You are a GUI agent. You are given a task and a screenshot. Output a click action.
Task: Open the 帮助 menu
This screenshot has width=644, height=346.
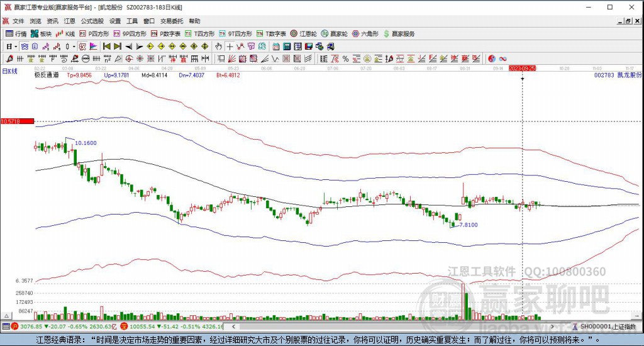(195, 21)
